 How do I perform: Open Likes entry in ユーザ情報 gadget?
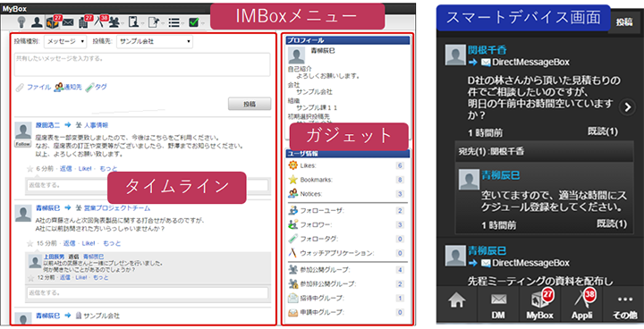pos(308,166)
